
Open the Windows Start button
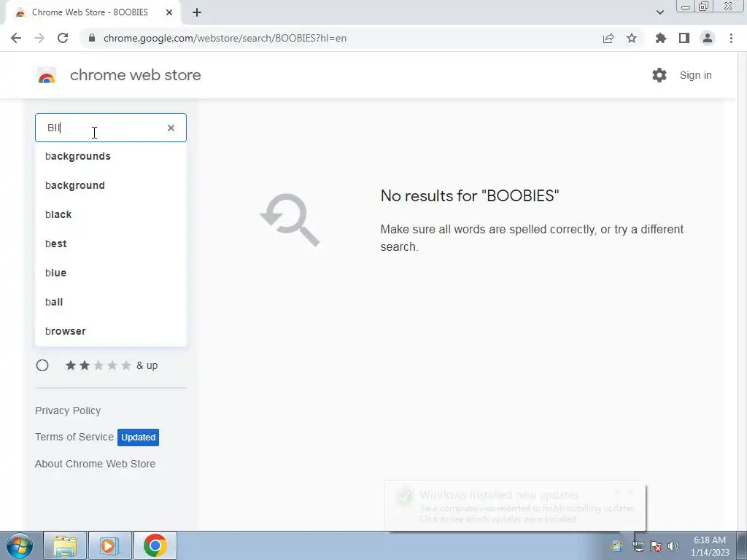pyautogui.click(x=20, y=545)
